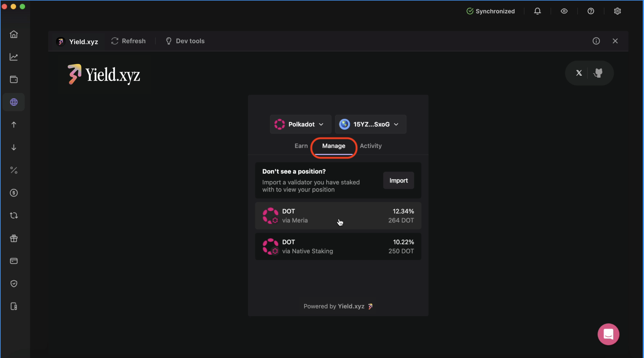
Task: Open the Buy/Sell dollar sidebar icon
Action: pyautogui.click(x=14, y=193)
